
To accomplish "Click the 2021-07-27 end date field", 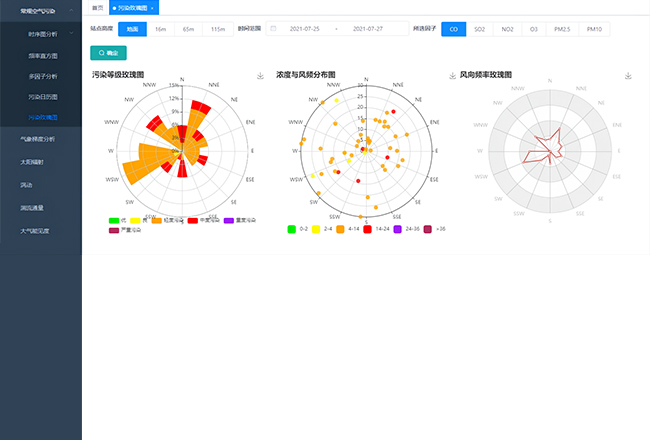I will [388, 29].
